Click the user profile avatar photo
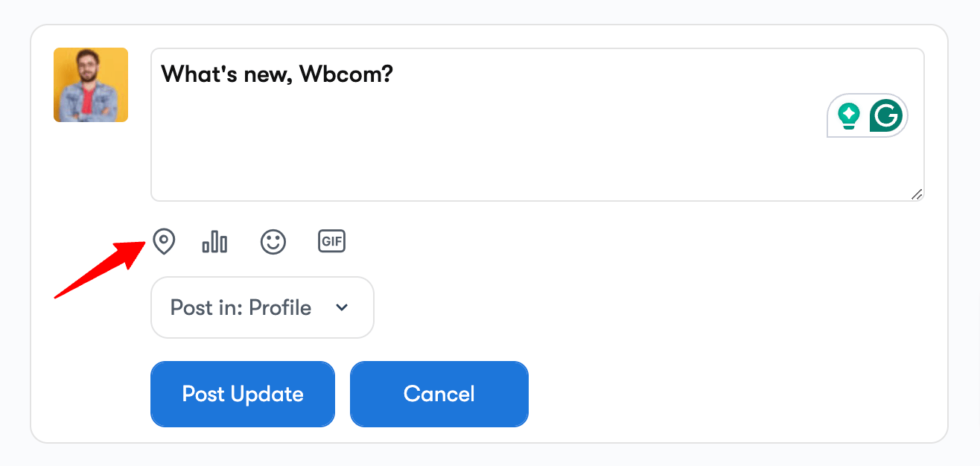This screenshot has width=980, height=466. pyautogui.click(x=91, y=85)
